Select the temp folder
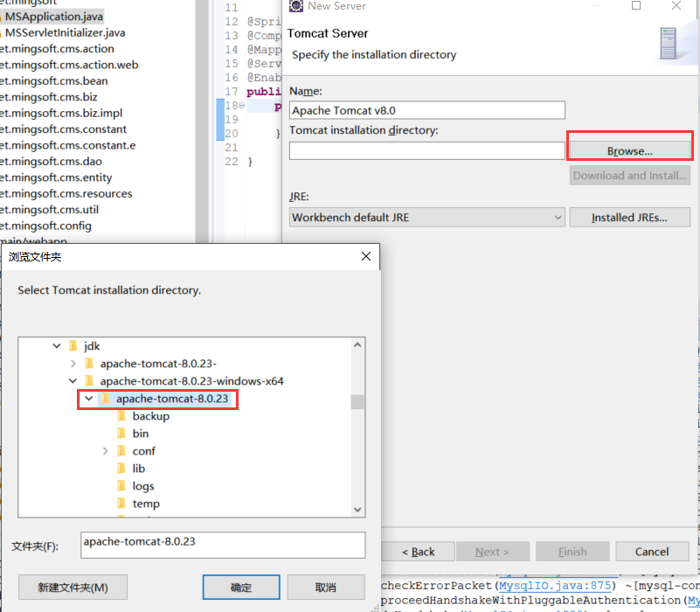This screenshot has height=612, width=700. [146, 504]
